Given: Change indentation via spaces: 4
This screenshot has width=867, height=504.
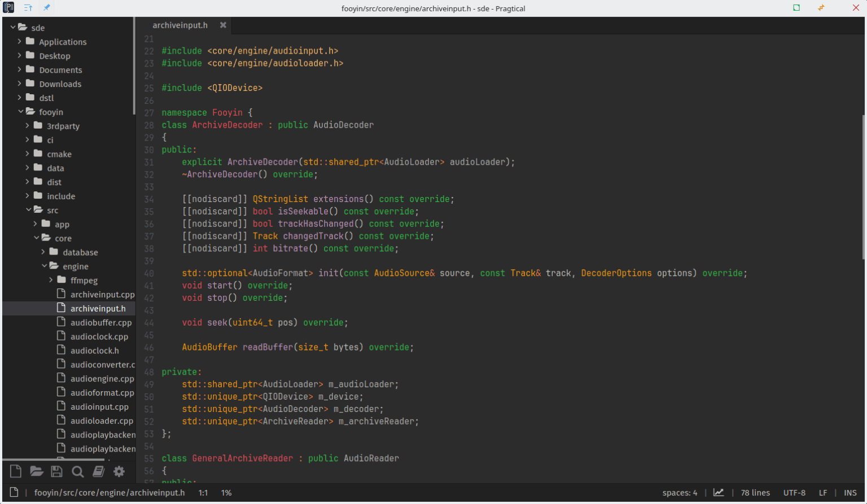Looking at the screenshot, I should point(680,493).
